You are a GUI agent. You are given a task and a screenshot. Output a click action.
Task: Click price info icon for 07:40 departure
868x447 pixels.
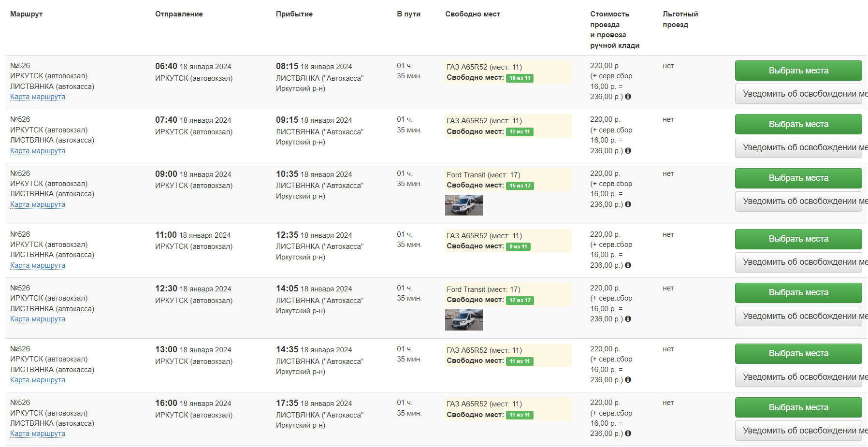pos(628,151)
